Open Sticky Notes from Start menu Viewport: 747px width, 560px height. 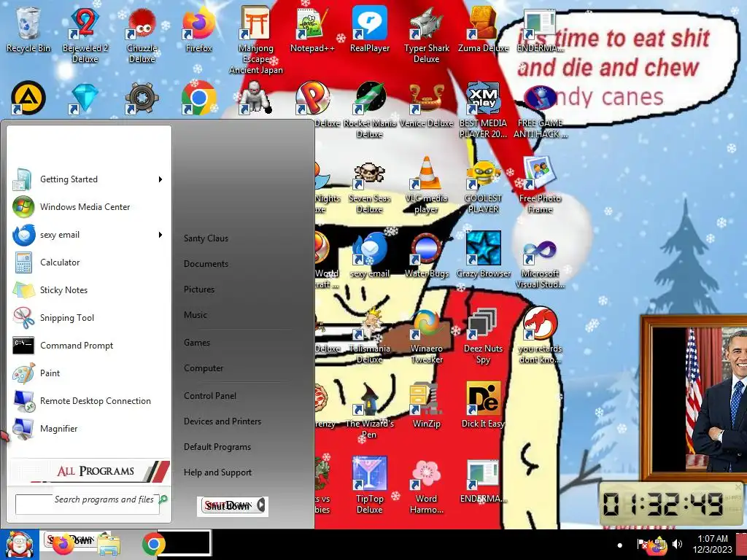89,290
